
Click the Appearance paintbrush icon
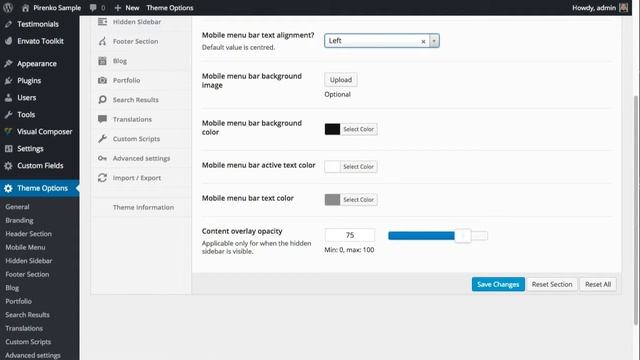click(x=8, y=64)
